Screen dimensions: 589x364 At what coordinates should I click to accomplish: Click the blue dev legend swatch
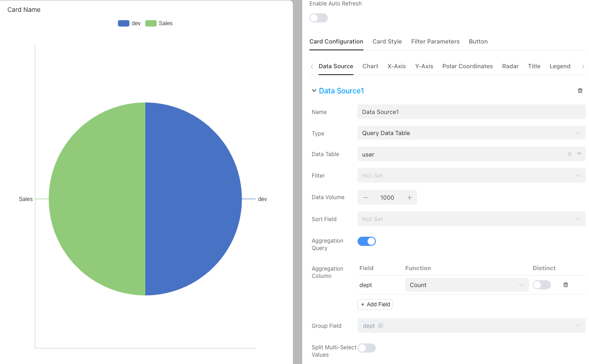(123, 23)
